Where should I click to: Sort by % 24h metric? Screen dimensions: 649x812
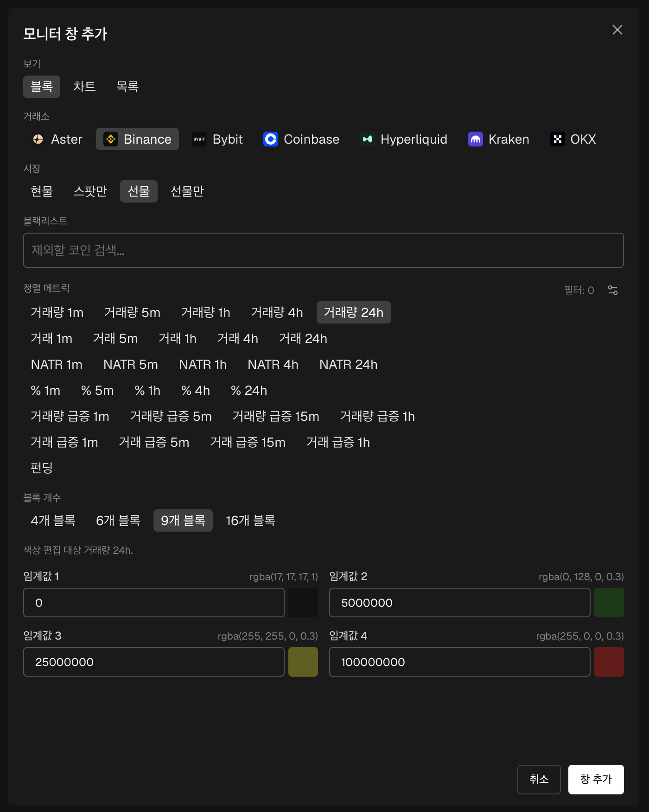point(249,390)
